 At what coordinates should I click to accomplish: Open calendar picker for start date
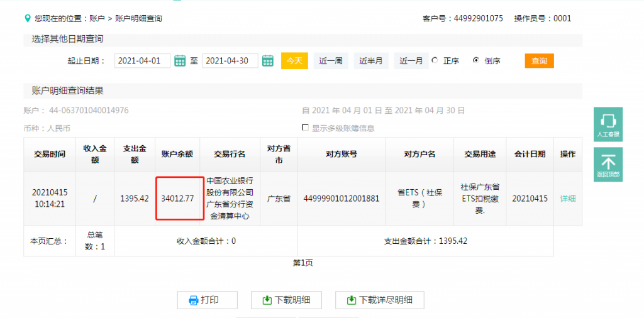click(180, 61)
